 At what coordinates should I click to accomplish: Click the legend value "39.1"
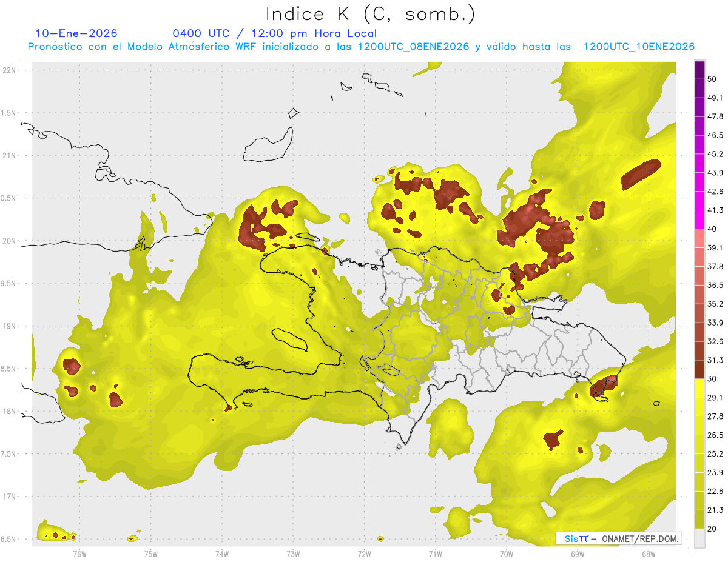pyautogui.click(x=715, y=247)
